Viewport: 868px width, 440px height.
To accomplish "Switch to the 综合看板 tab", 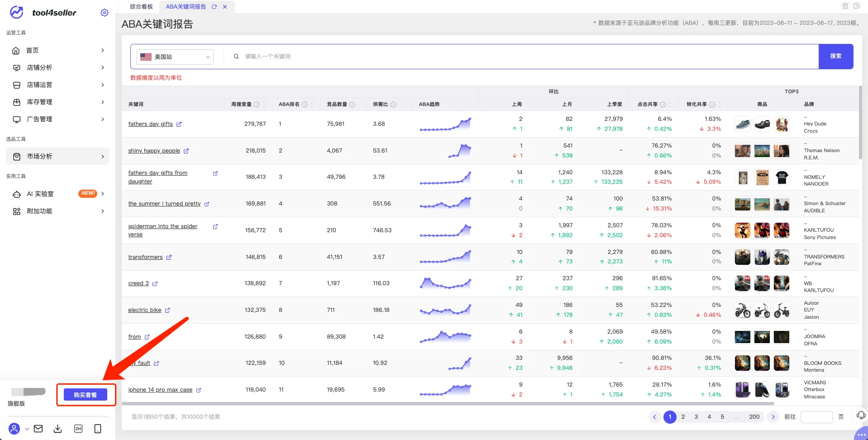I will (141, 7).
